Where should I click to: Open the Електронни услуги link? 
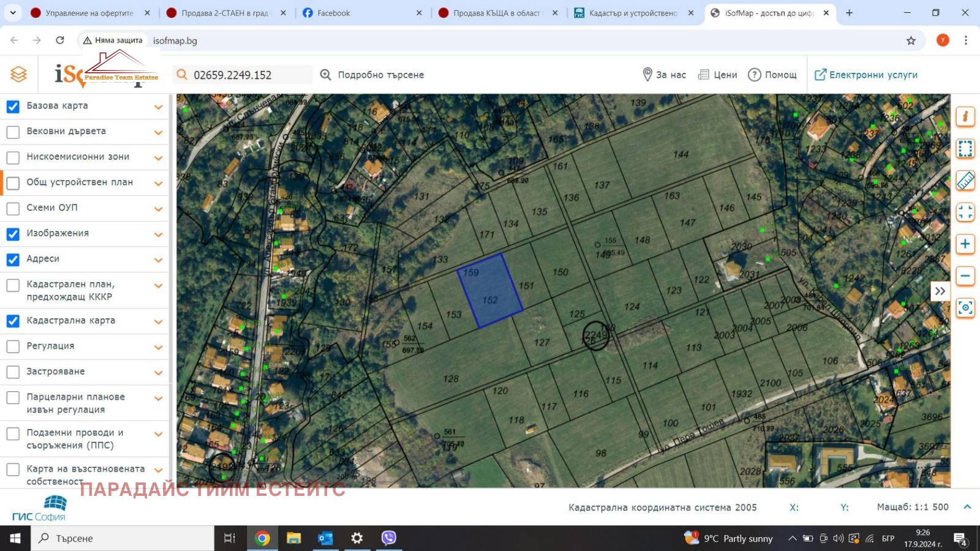(x=866, y=75)
